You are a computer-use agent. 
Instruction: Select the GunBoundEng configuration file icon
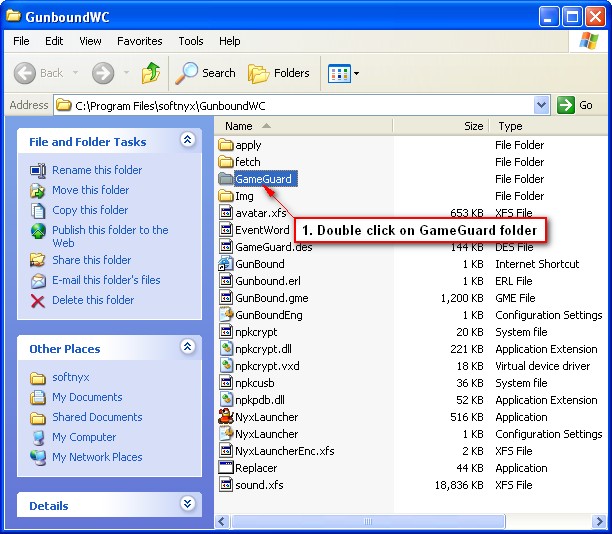pyautogui.click(x=226, y=315)
